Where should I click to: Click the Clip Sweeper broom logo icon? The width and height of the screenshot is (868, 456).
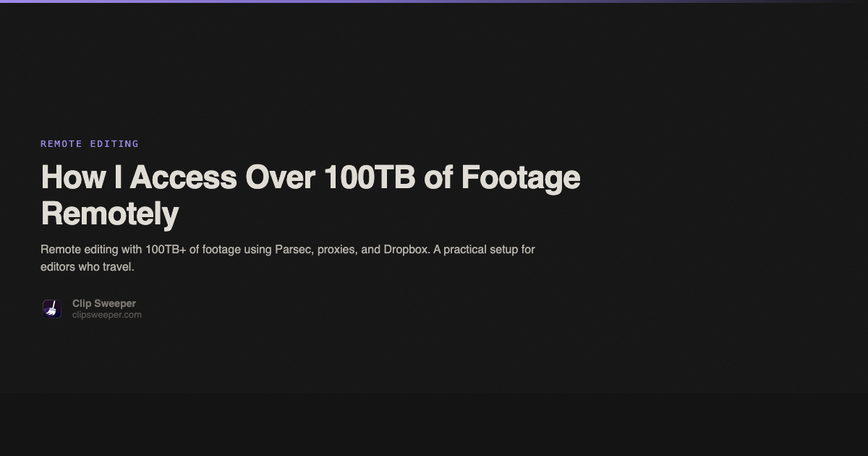[51, 309]
